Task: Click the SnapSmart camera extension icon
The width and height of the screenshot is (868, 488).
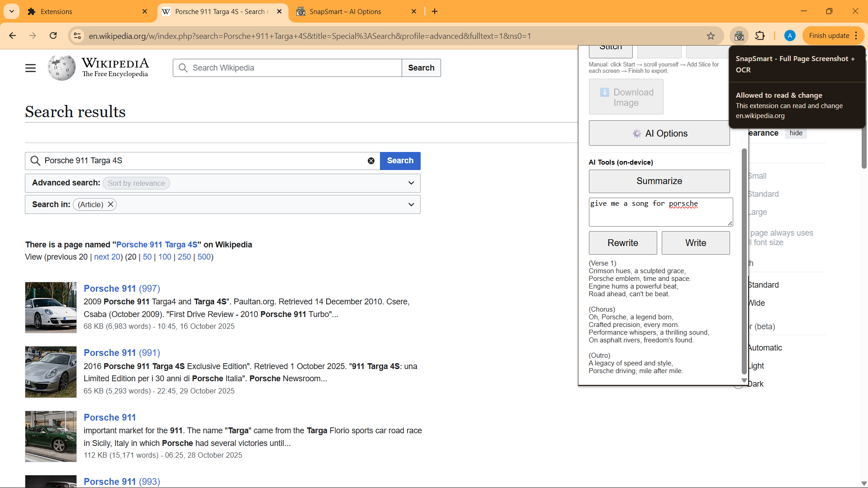Action: click(x=739, y=36)
